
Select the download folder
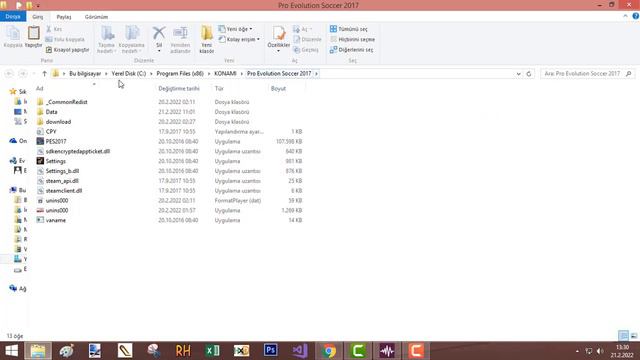click(x=53, y=122)
